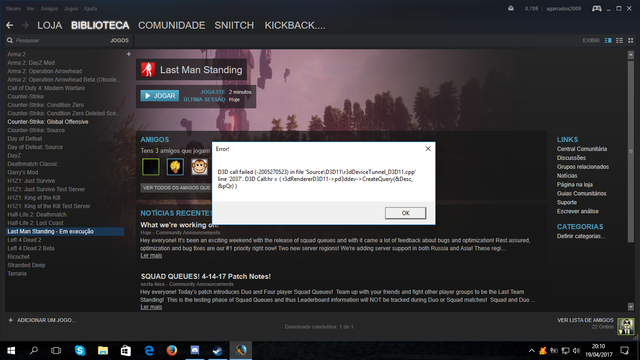Open Grupos relacionados link

click(582, 167)
